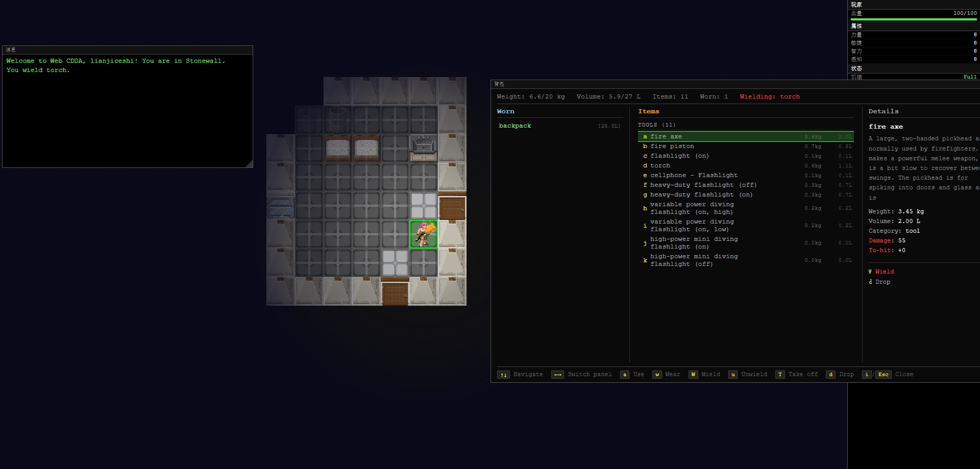This screenshot has height=469, width=980.
Task: Click the 'Category: tool' line in Details
Action: pos(894,231)
